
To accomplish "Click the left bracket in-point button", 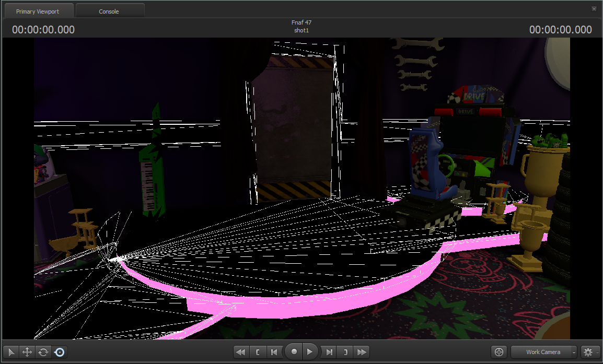I will pyautogui.click(x=258, y=352).
